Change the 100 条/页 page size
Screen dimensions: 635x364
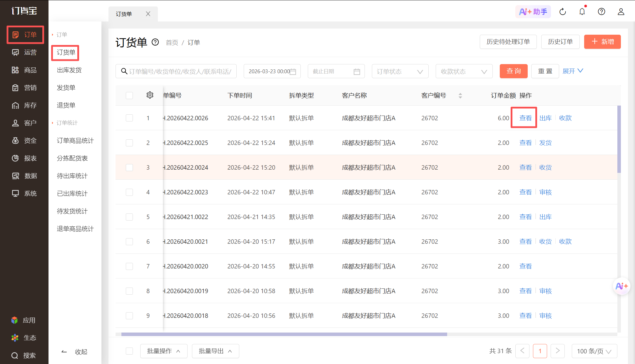[594, 351]
